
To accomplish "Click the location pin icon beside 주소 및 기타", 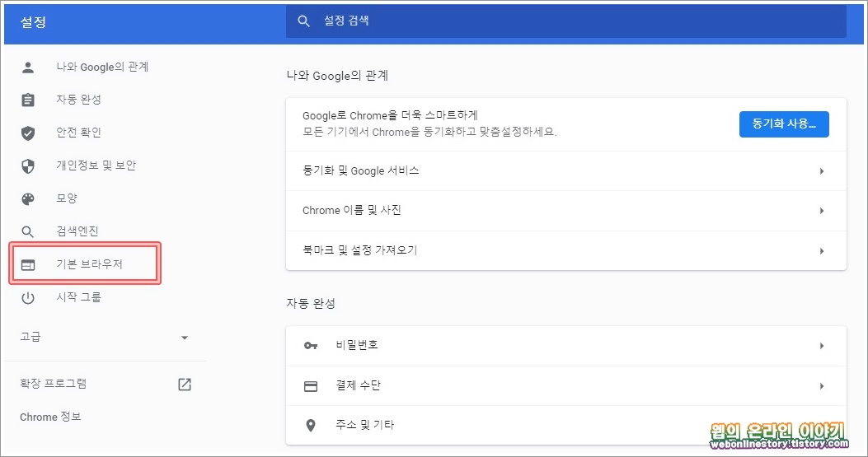I will [x=311, y=425].
